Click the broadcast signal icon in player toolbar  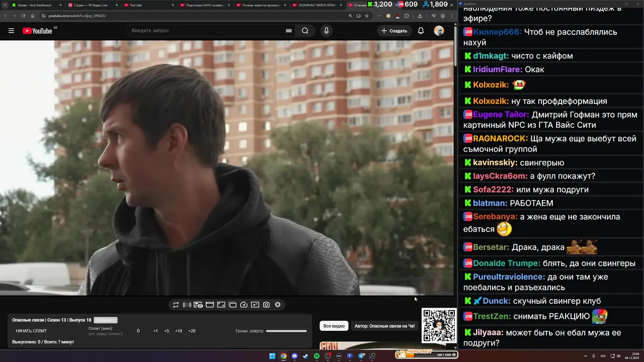click(x=187, y=305)
